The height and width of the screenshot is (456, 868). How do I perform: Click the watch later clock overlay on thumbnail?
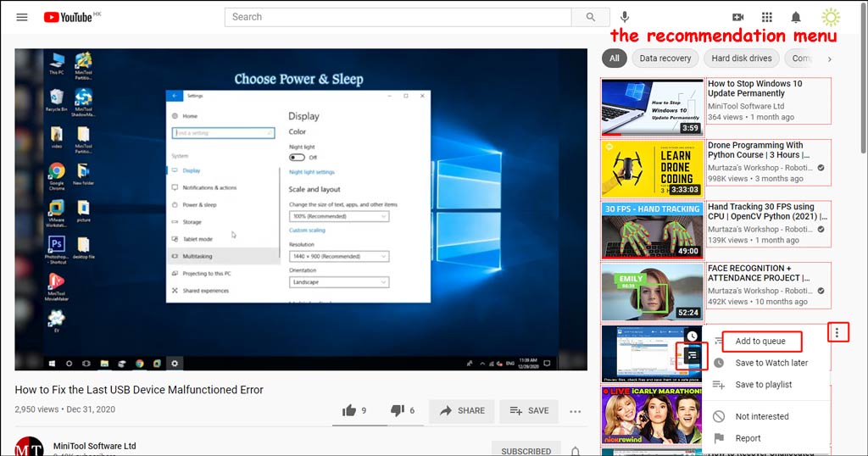(692, 336)
